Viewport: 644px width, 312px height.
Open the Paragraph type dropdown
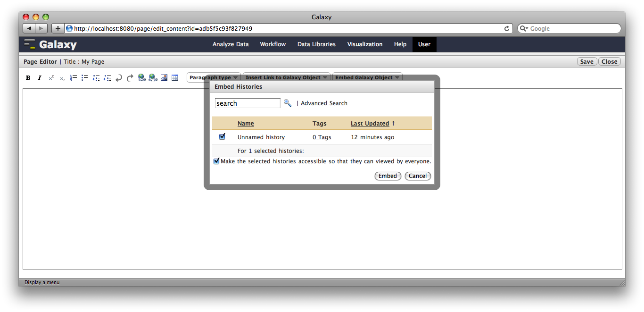click(x=214, y=77)
